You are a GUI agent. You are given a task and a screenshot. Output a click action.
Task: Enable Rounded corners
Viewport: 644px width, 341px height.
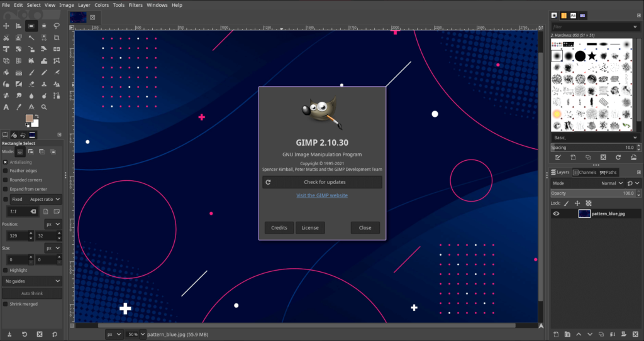pos(5,180)
